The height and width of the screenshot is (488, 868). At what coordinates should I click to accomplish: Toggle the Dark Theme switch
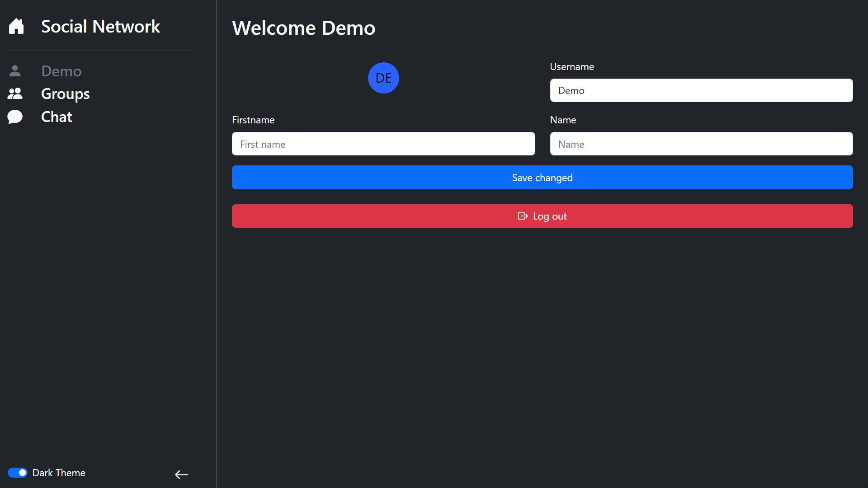pyautogui.click(x=18, y=473)
